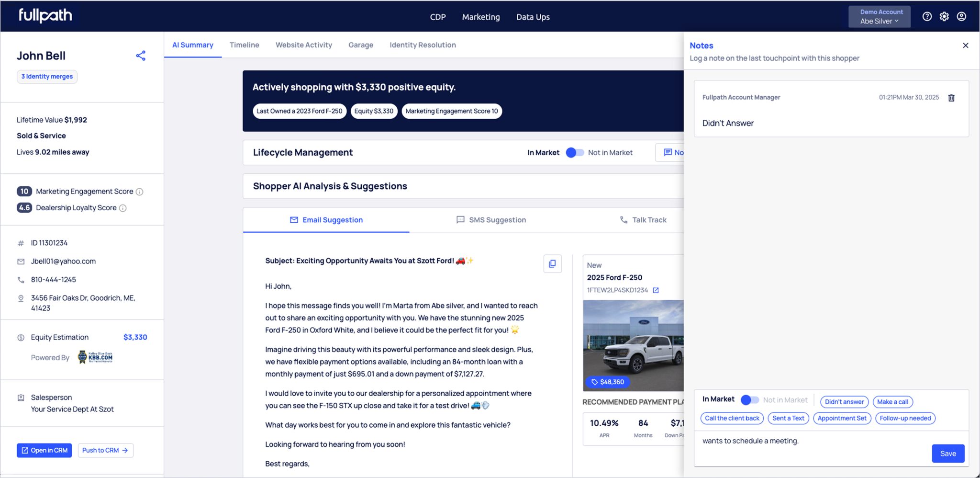
Task: Click the $48,360 price tag badge
Action: pos(608,382)
